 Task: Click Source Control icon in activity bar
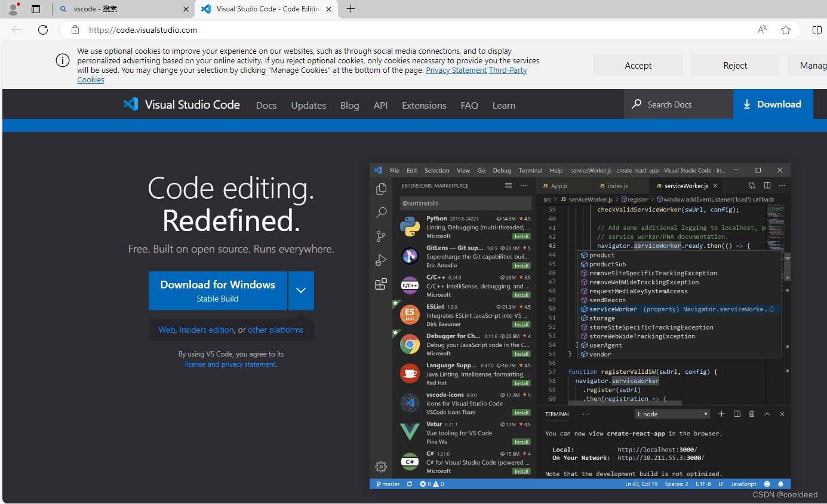click(381, 236)
